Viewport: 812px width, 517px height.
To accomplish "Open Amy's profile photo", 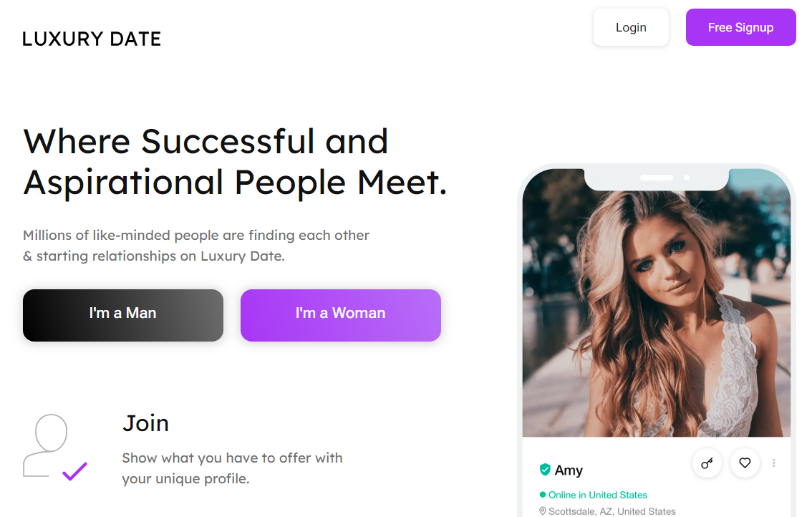I will coord(656,308).
